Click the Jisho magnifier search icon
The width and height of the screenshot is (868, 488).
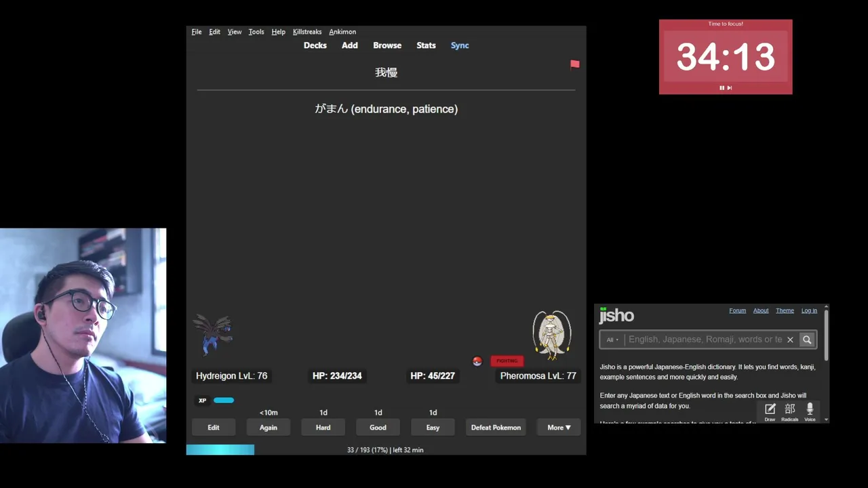pyautogui.click(x=807, y=340)
